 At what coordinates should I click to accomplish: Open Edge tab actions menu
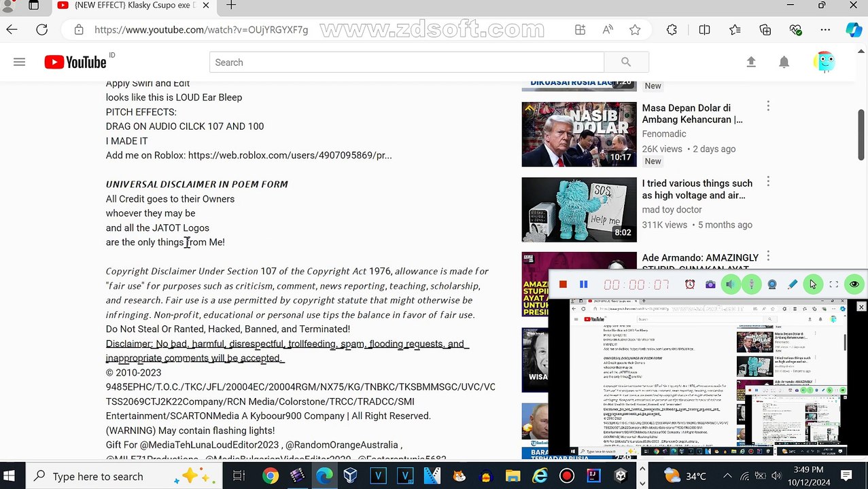coord(33,5)
